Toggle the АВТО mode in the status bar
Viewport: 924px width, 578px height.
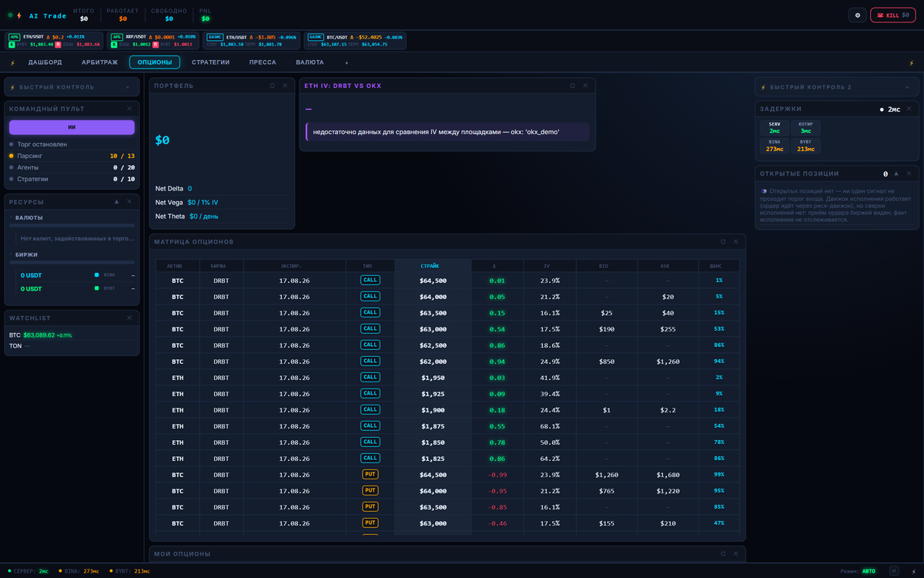(x=869, y=571)
